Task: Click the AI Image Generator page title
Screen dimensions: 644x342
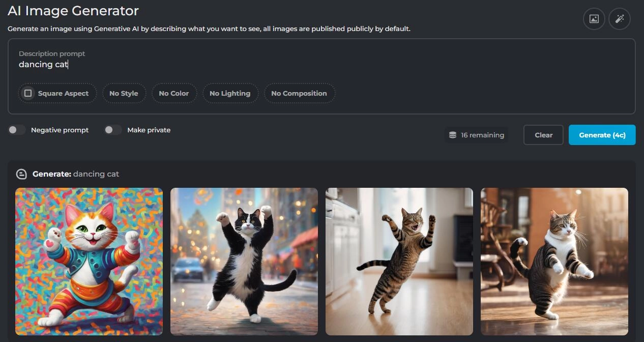Action: click(73, 11)
